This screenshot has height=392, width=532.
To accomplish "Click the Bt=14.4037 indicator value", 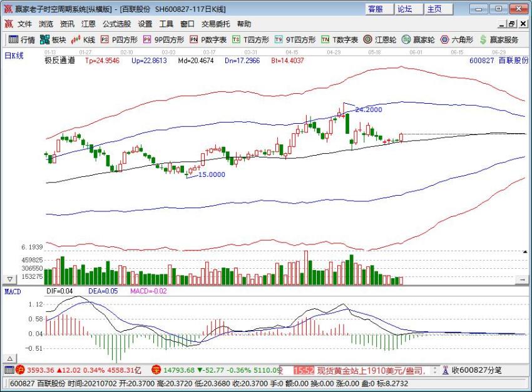I will (287, 61).
